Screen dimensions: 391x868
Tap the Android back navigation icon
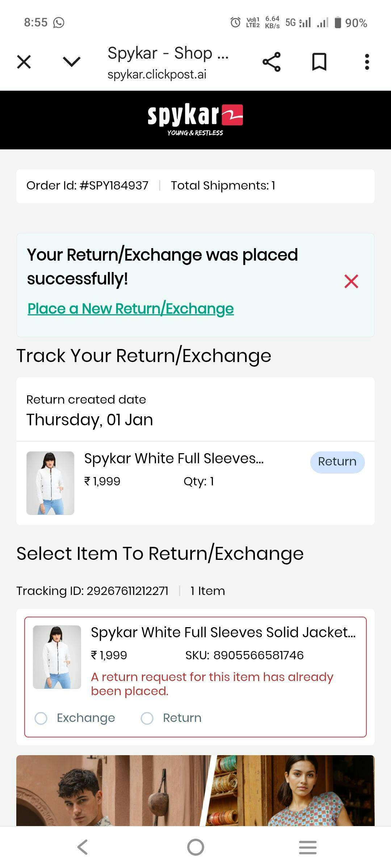(x=83, y=847)
